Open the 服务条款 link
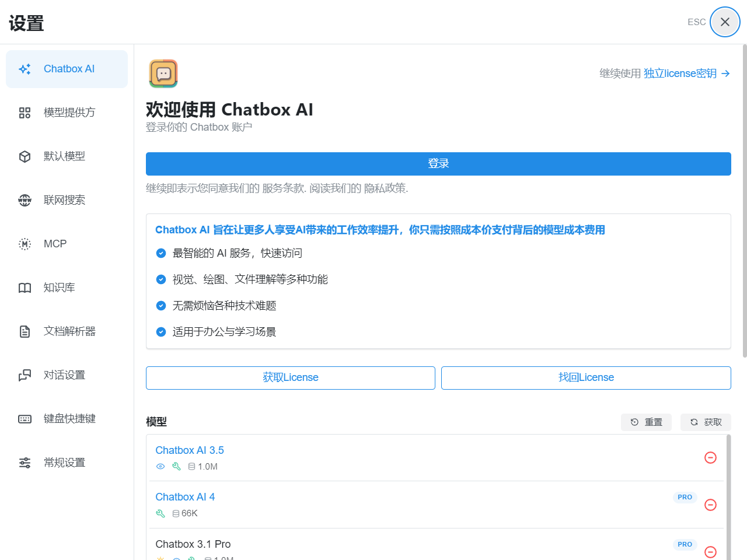 click(x=283, y=188)
